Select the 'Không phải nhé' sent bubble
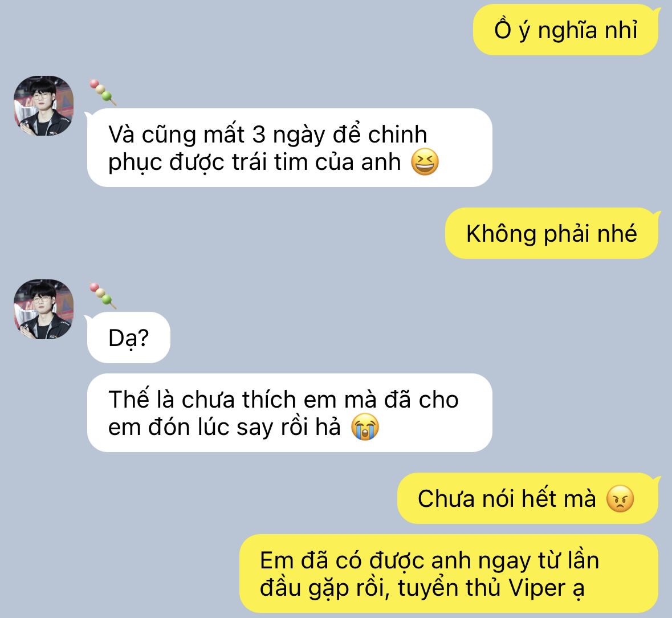Viewport: 672px width, 618px height. [552, 234]
